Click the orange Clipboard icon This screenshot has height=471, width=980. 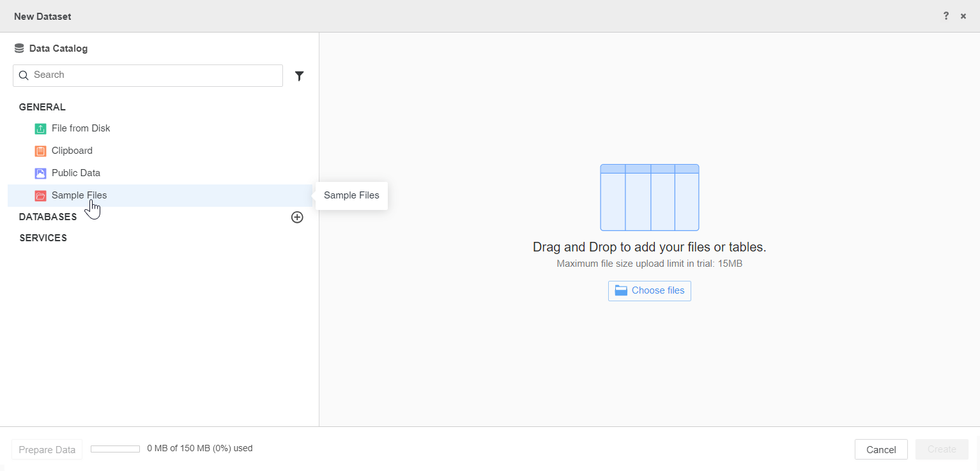tap(40, 151)
